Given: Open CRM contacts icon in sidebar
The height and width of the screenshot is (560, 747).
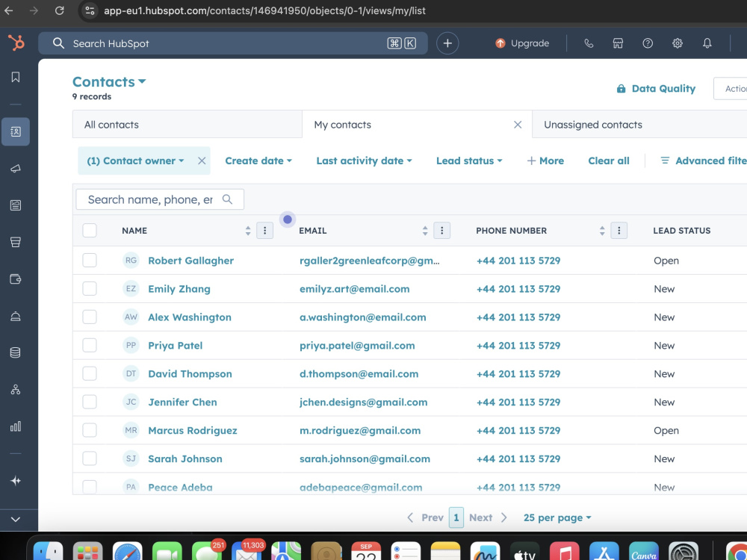Looking at the screenshot, I should 16,131.
